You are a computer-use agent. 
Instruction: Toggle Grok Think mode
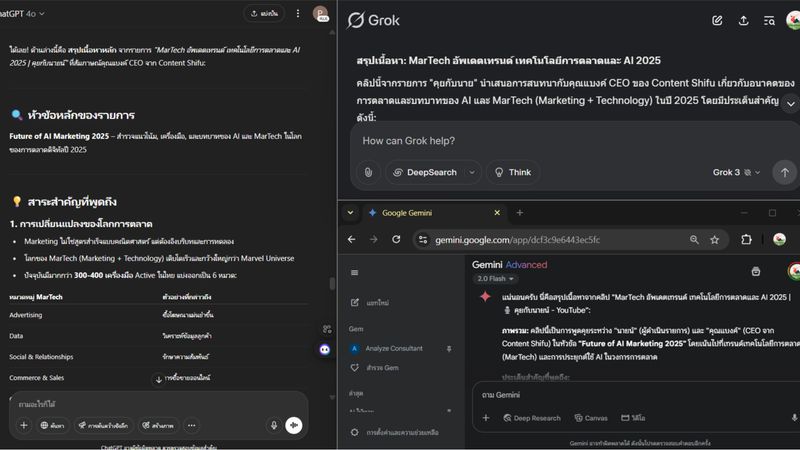512,172
